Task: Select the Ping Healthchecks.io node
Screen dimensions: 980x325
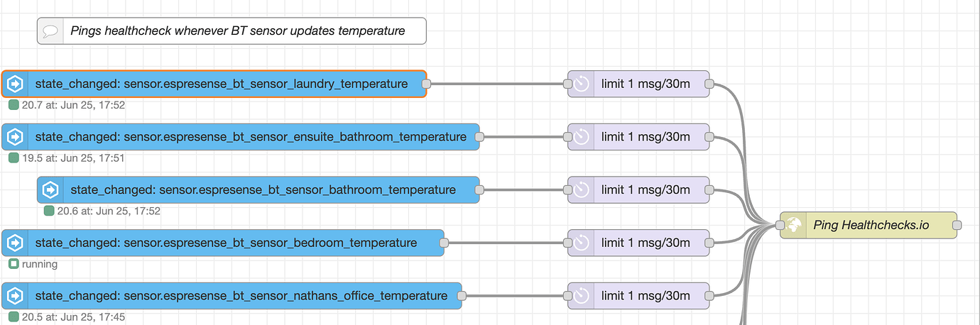Action: coord(868,225)
